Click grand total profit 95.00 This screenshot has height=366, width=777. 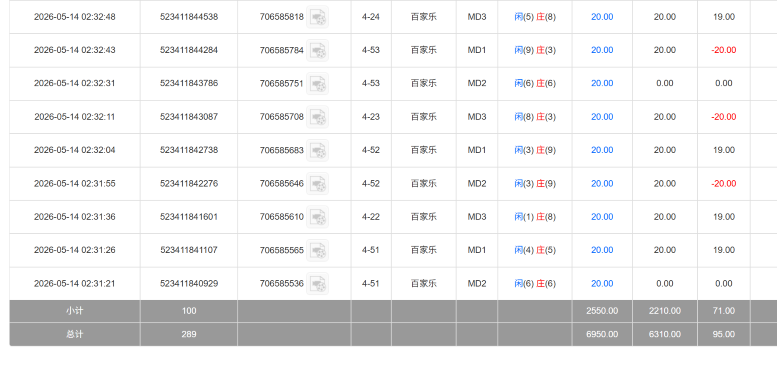pyautogui.click(x=723, y=334)
